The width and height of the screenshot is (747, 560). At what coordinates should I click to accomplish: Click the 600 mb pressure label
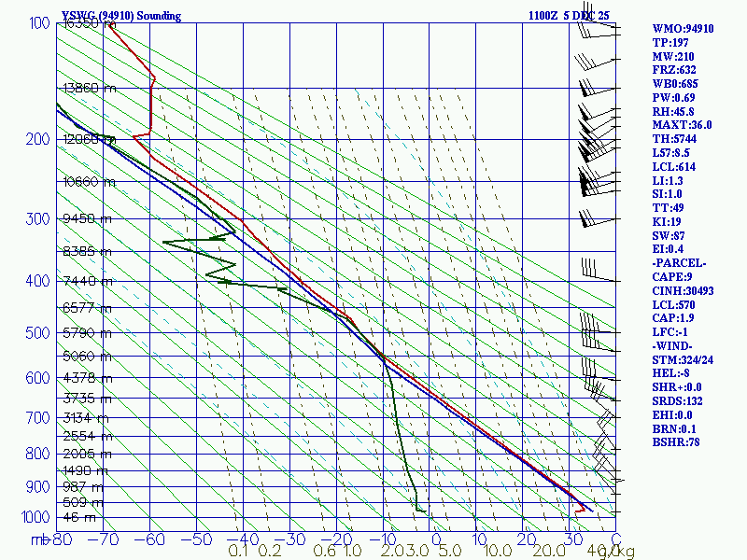pyautogui.click(x=37, y=378)
